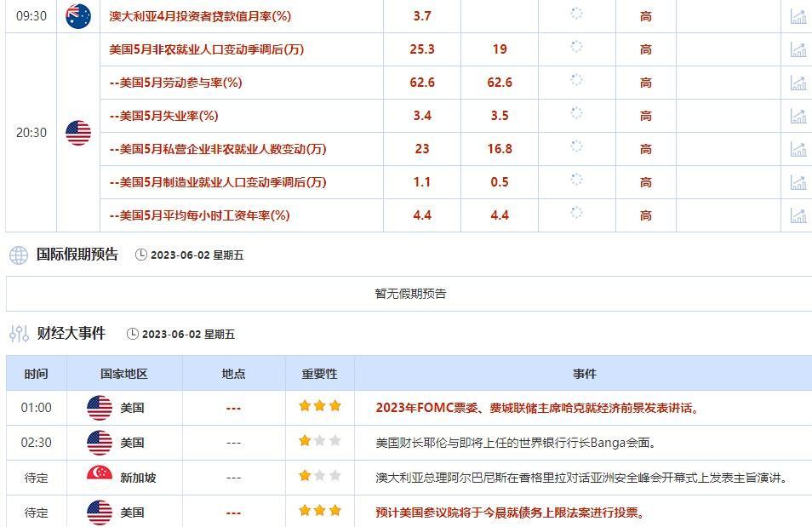Click the globe icon beside 国际假期预告

click(x=15, y=253)
